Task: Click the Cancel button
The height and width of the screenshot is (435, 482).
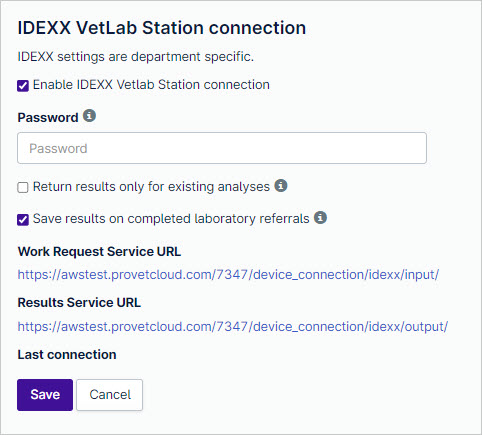Action: click(x=110, y=395)
